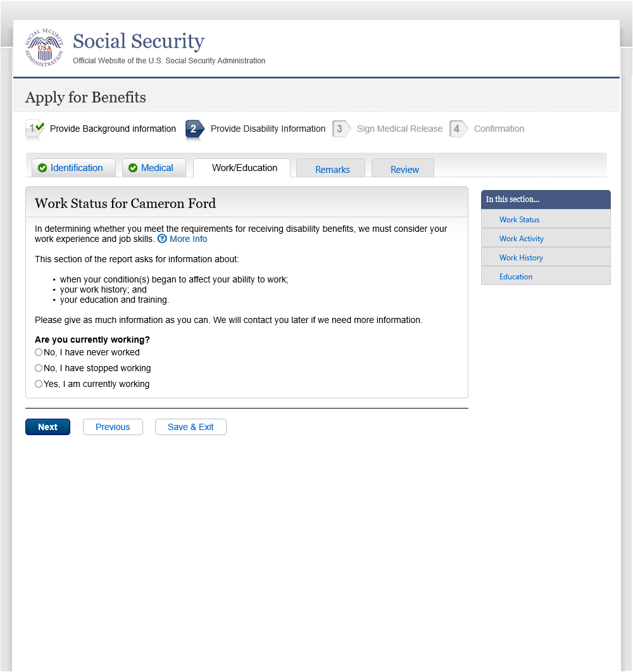Click the step 1 completed checkmark icon

(35, 129)
